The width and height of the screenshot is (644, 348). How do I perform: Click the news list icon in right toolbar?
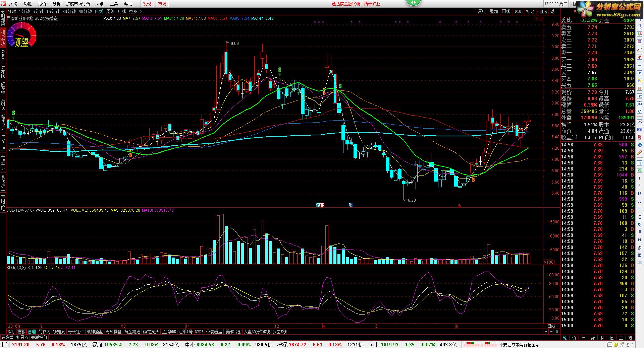(x=640, y=65)
